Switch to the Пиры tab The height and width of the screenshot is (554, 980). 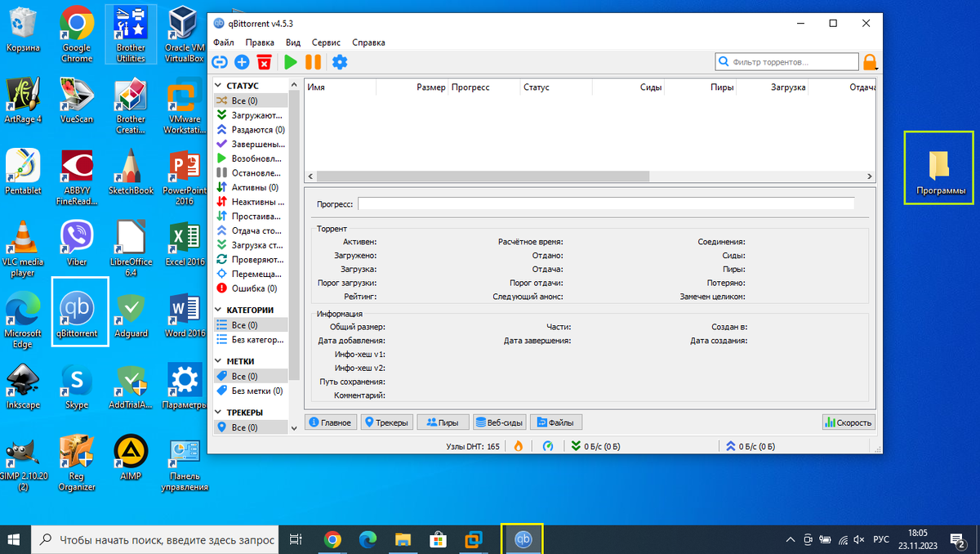(443, 422)
